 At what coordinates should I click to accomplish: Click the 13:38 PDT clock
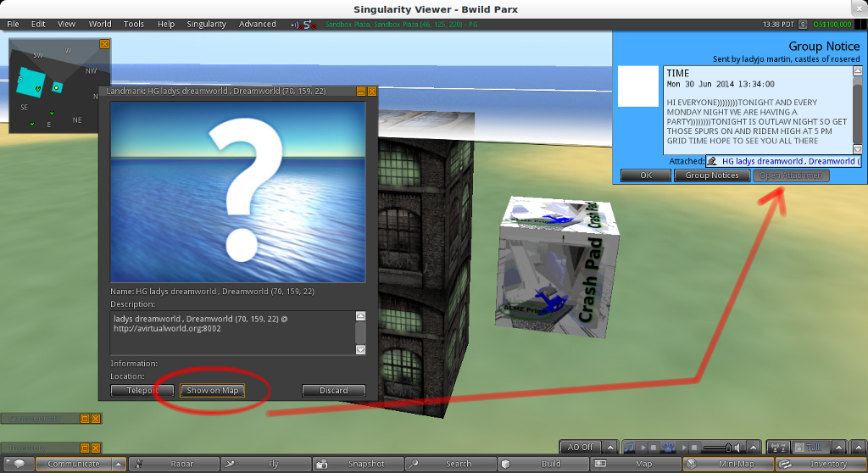pyautogui.click(x=778, y=25)
